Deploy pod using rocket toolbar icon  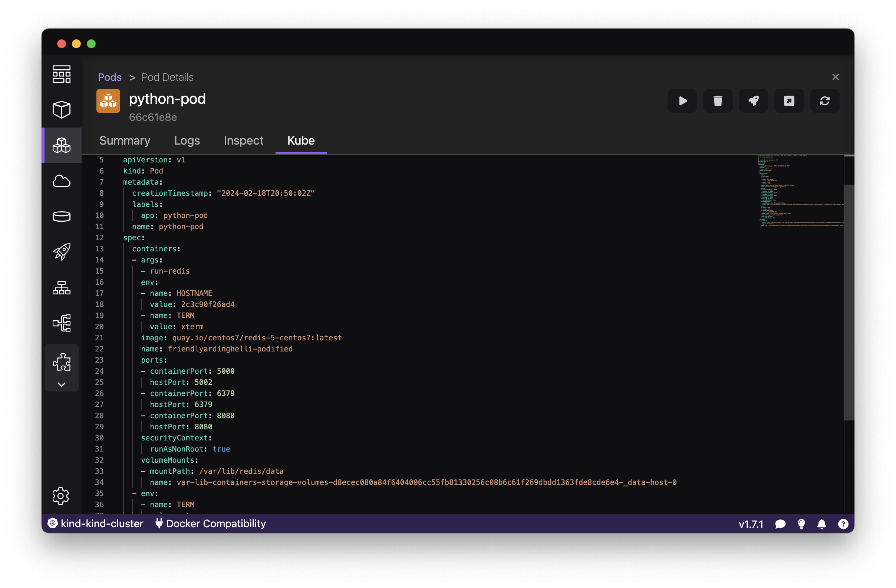coord(753,101)
